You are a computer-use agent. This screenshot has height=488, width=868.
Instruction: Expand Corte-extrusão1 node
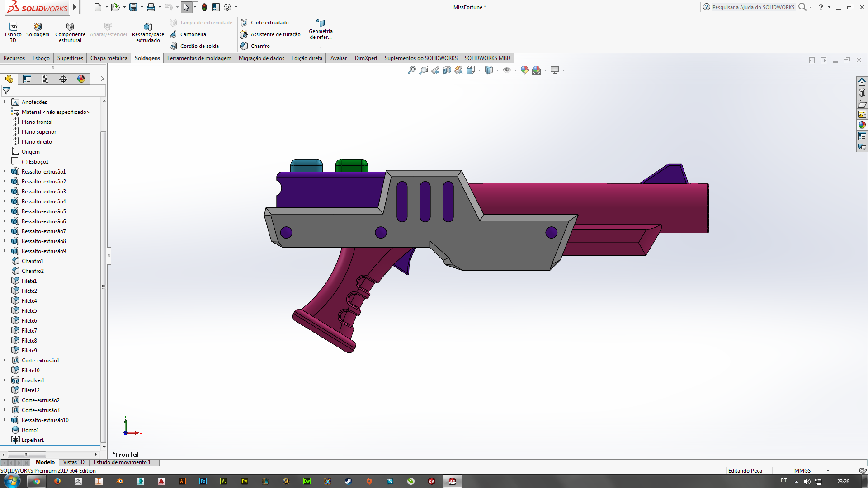(x=5, y=361)
